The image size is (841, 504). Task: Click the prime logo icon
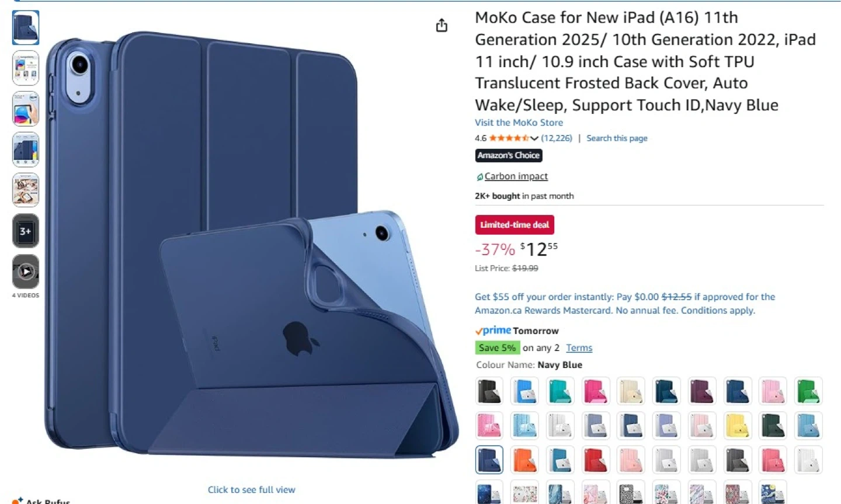(x=494, y=331)
